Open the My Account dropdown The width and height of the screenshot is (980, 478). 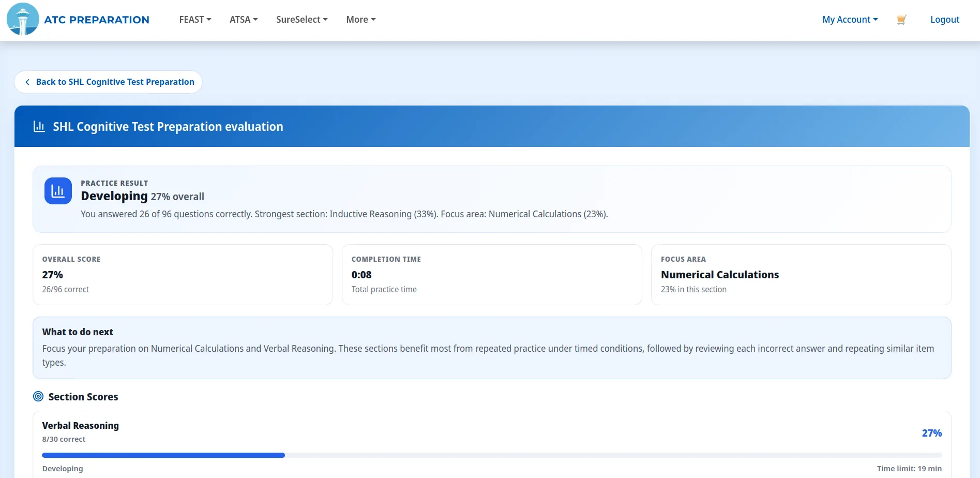point(850,20)
